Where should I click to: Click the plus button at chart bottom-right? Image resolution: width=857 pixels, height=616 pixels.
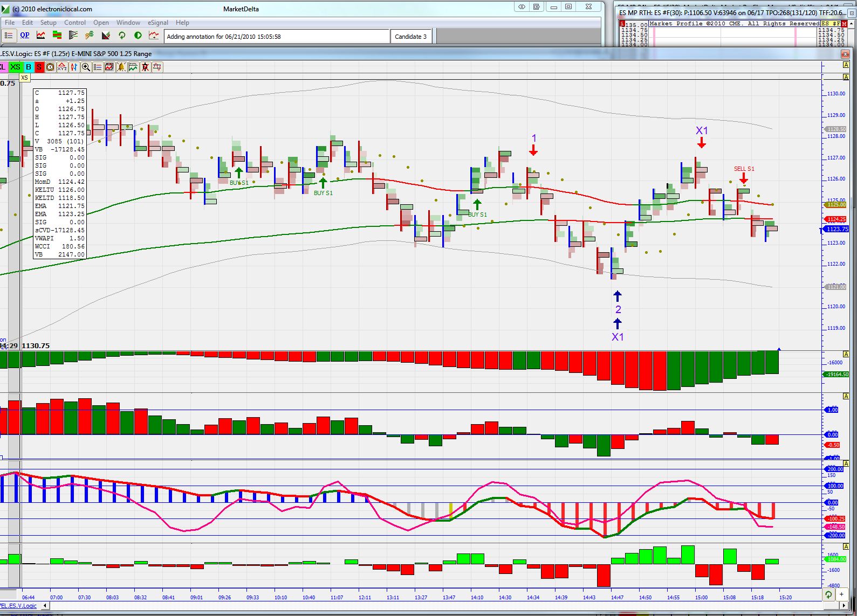point(842,594)
